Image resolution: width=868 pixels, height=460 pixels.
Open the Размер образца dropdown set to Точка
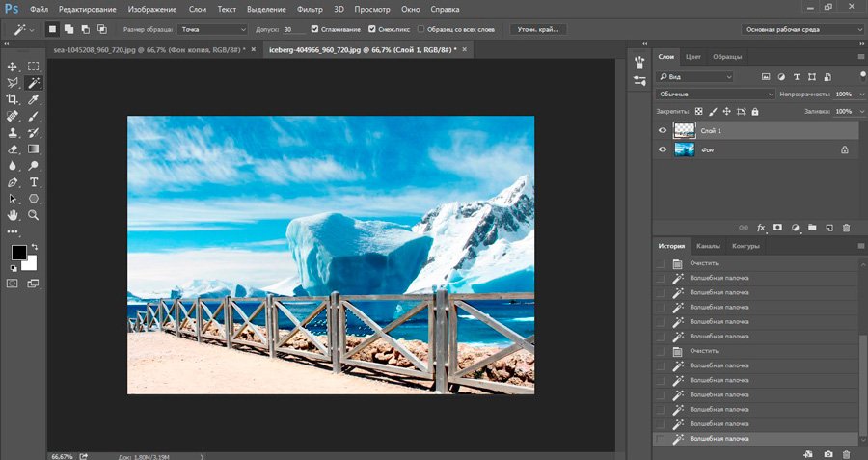pyautogui.click(x=212, y=29)
